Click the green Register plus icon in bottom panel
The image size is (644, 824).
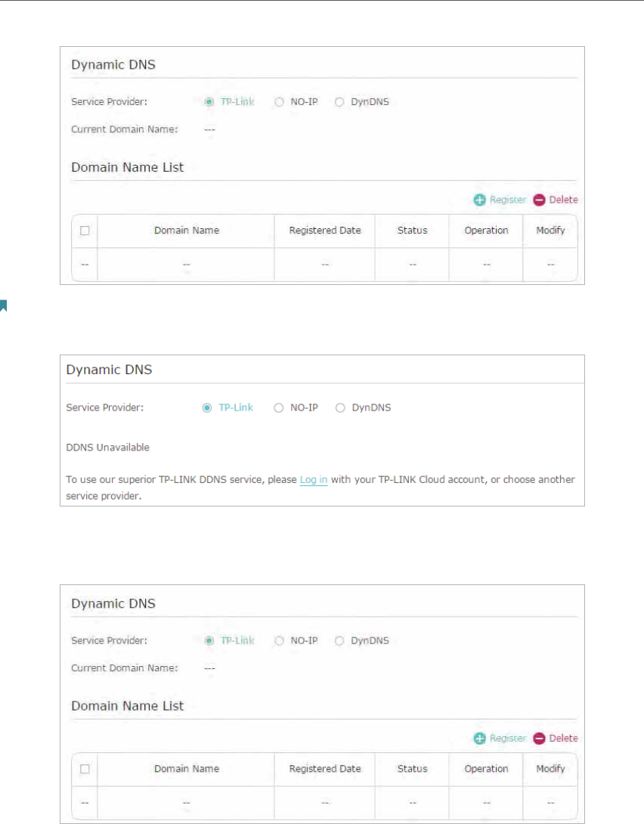(x=479, y=739)
